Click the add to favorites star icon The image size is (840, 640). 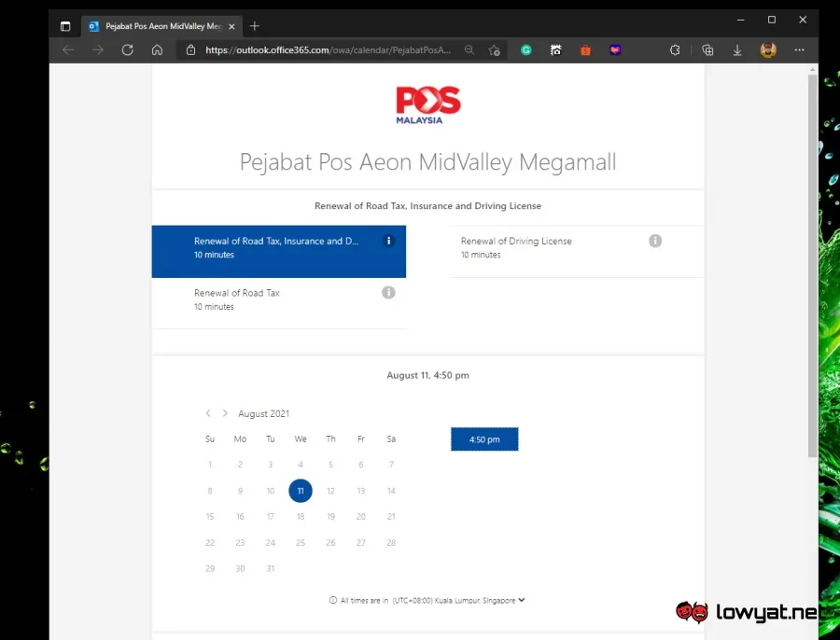coord(494,50)
